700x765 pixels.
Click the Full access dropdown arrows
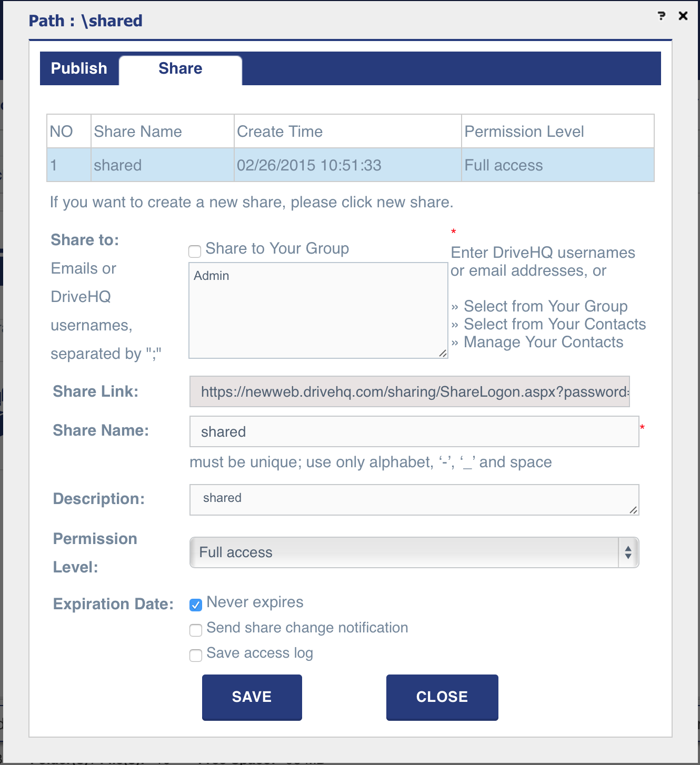pyautogui.click(x=628, y=552)
